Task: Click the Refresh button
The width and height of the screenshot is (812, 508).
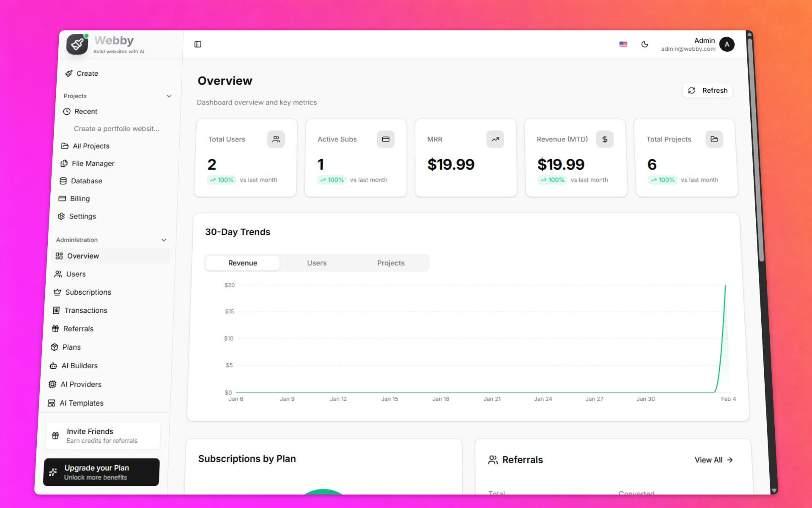Action: pyautogui.click(x=708, y=90)
